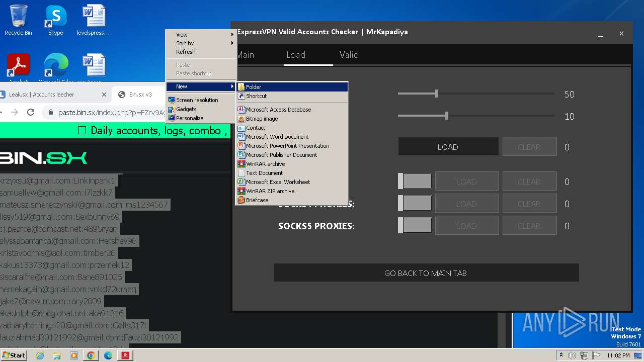Click the CLEAR button beside main LOAD

529,147
